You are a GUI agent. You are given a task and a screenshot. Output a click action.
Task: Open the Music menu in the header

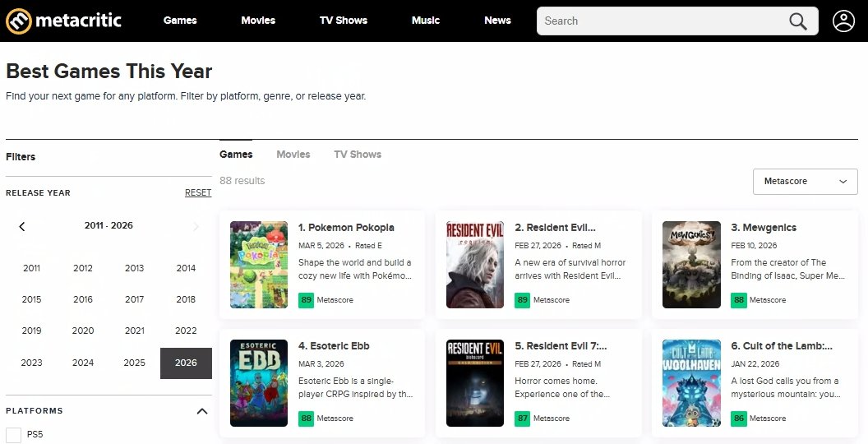coord(426,21)
